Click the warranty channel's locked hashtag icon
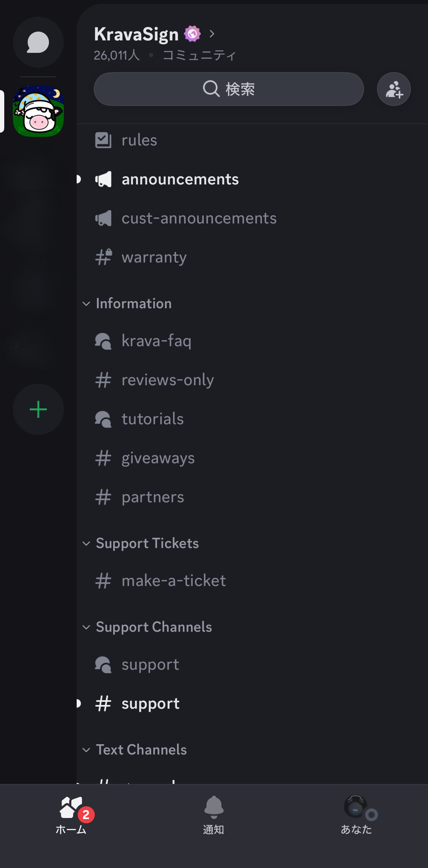Viewport: 428px width, 868px height. click(104, 258)
